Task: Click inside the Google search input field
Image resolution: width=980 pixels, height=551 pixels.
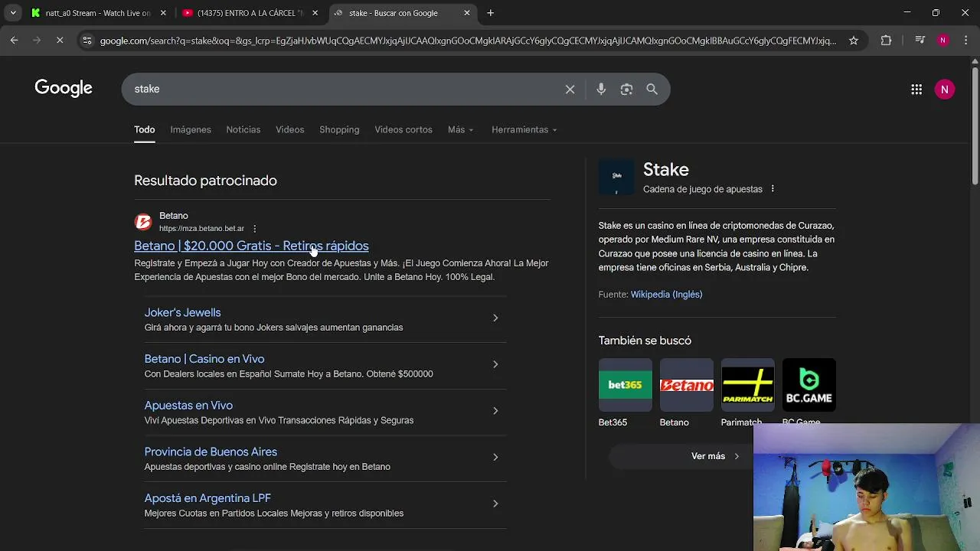Action: [345, 90]
